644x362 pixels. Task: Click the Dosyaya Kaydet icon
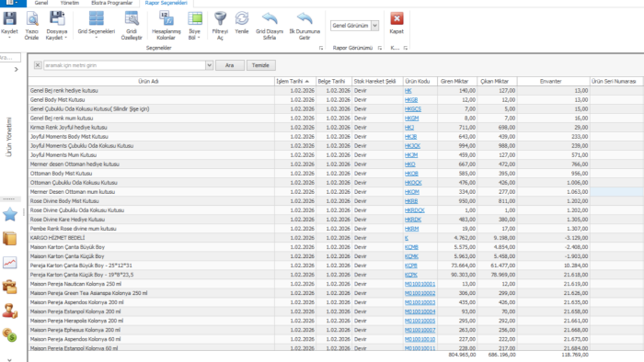click(57, 19)
